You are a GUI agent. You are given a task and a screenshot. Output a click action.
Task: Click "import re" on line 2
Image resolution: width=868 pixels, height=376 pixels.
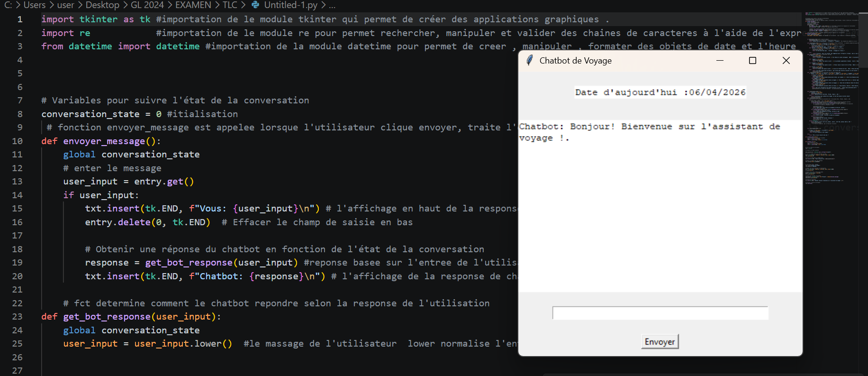point(66,33)
